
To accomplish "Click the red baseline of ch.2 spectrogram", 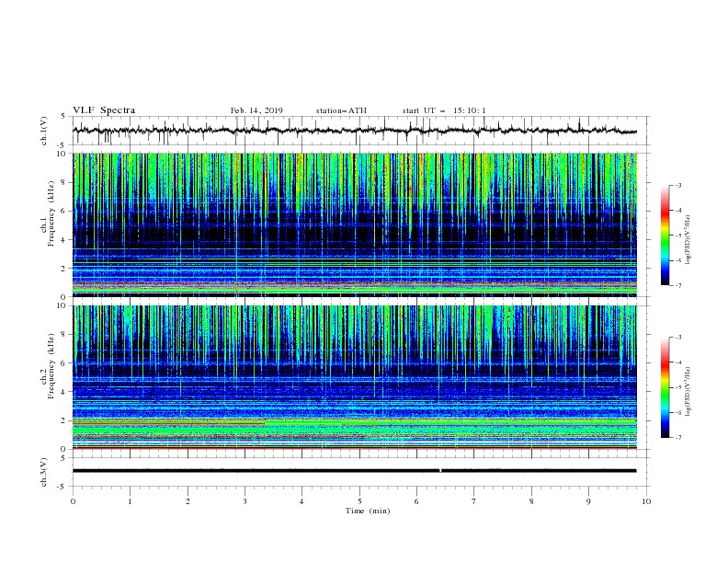I will (x=355, y=448).
